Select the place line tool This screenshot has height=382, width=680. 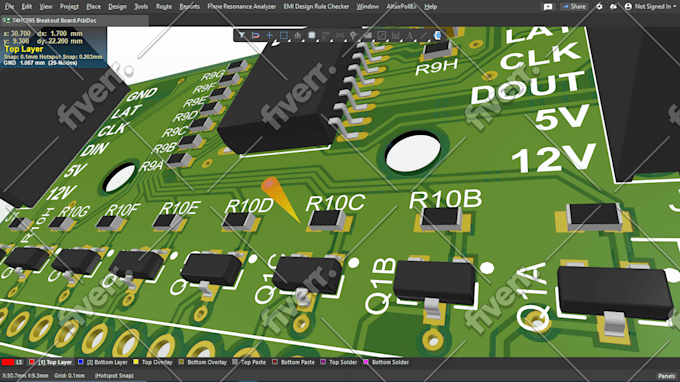[x=423, y=36]
